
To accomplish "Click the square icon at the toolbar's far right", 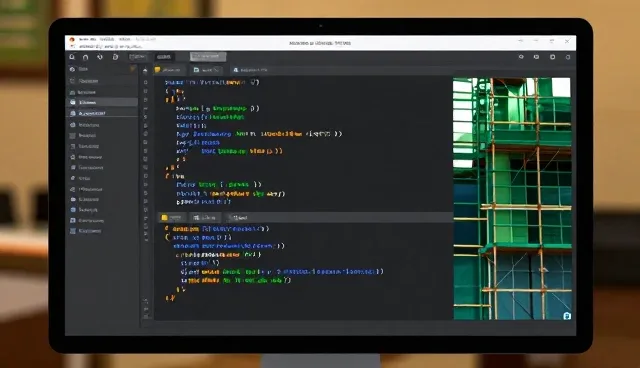I will click(568, 57).
